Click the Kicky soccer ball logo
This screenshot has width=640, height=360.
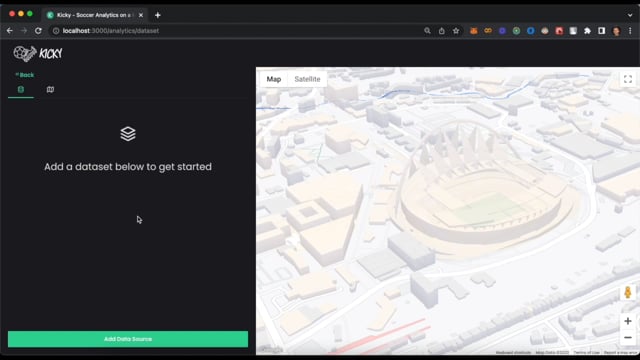(x=24, y=53)
